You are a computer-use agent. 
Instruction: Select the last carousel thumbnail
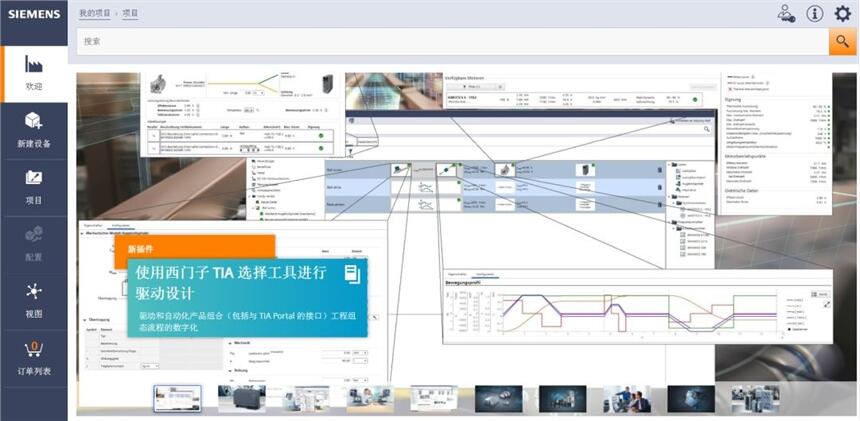click(x=755, y=399)
